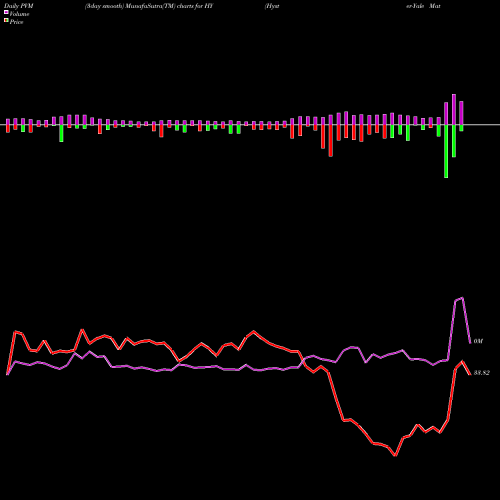Click the MunafaSutra(TM) charts title text
The height and width of the screenshot is (500, 500).
point(149,6)
